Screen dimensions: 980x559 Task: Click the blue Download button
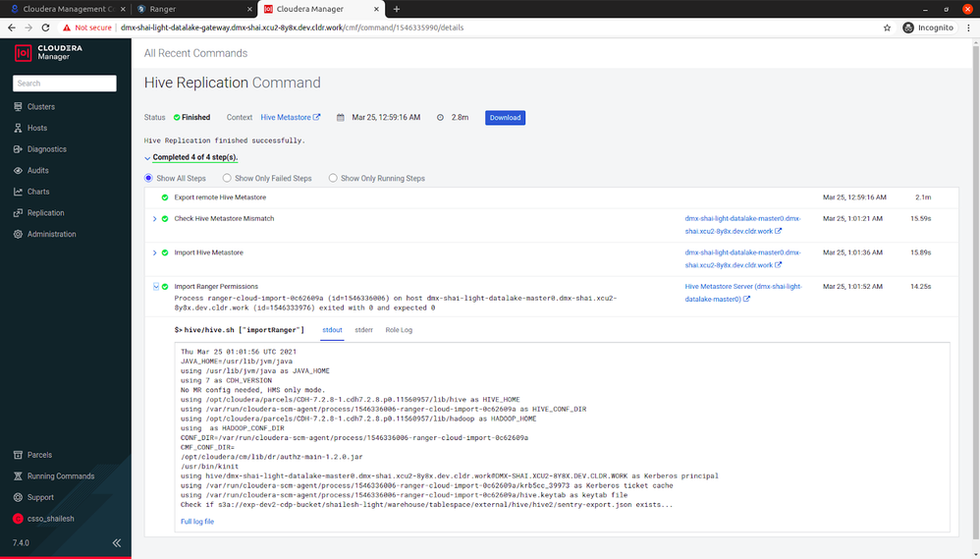click(505, 118)
